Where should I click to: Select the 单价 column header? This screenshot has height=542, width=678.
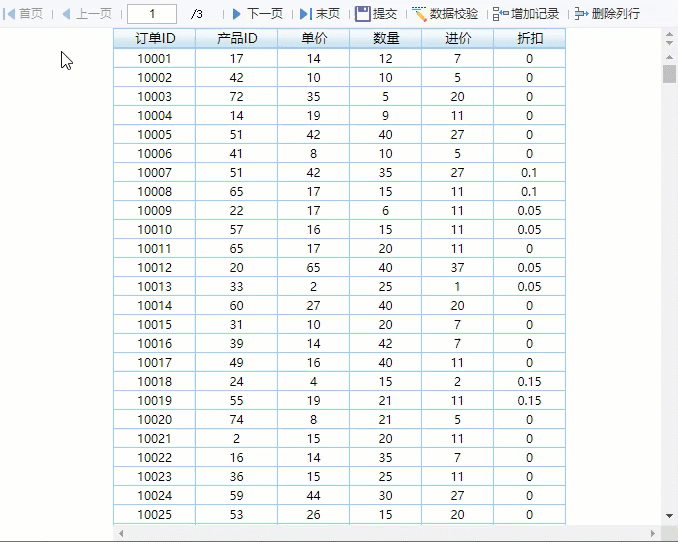pyautogui.click(x=313, y=38)
